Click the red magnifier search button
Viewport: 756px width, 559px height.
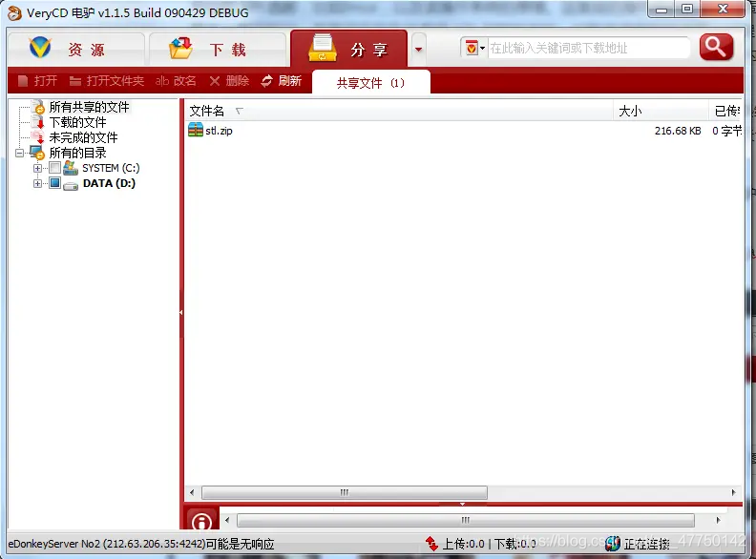click(716, 48)
